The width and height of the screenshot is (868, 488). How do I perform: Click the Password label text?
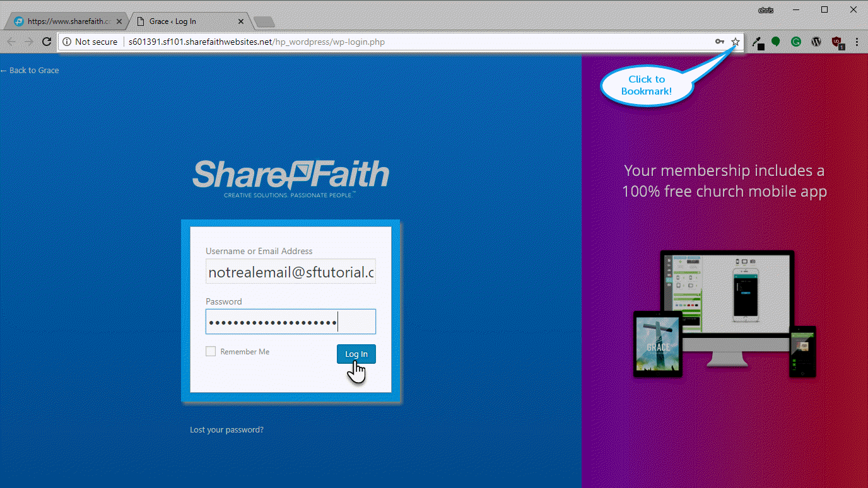(x=224, y=301)
